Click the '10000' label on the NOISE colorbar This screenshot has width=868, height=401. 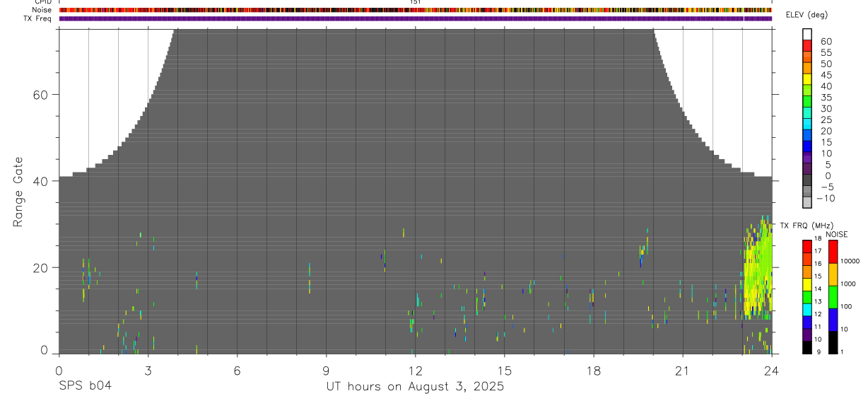pyautogui.click(x=850, y=262)
